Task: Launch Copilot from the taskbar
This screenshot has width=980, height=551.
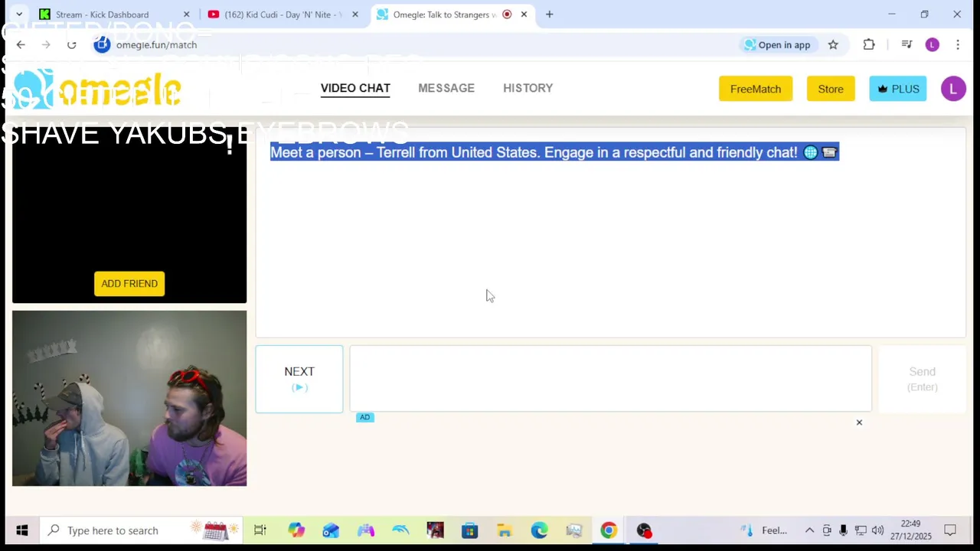Action: (x=296, y=530)
